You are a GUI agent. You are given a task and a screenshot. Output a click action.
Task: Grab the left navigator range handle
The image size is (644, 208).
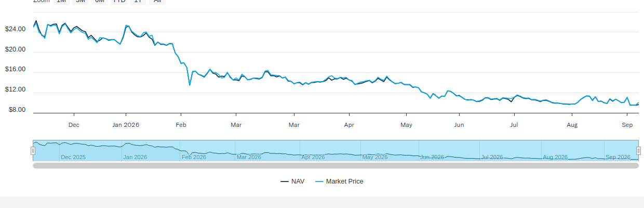[x=33, y=151]
